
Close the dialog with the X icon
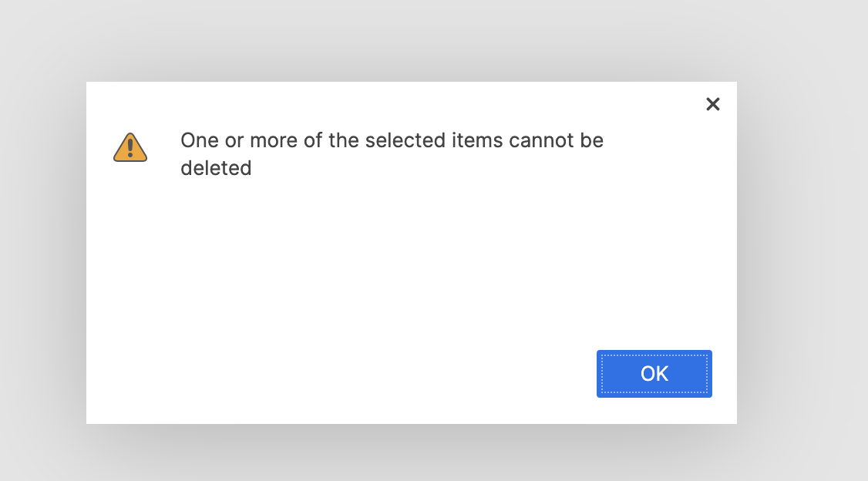pyautogui.click(x=713, y=104)
